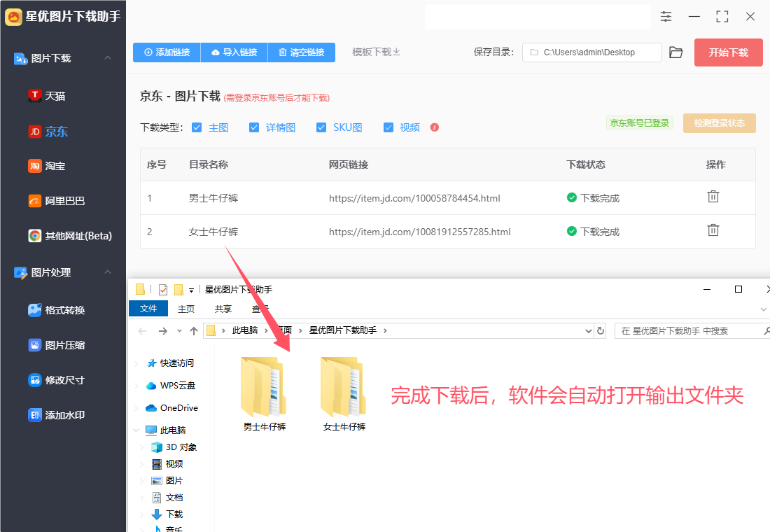The height and width of the screenshot is (532, 770).
Task: Click the 添加链接 button
Action: (x=167, y=52)
